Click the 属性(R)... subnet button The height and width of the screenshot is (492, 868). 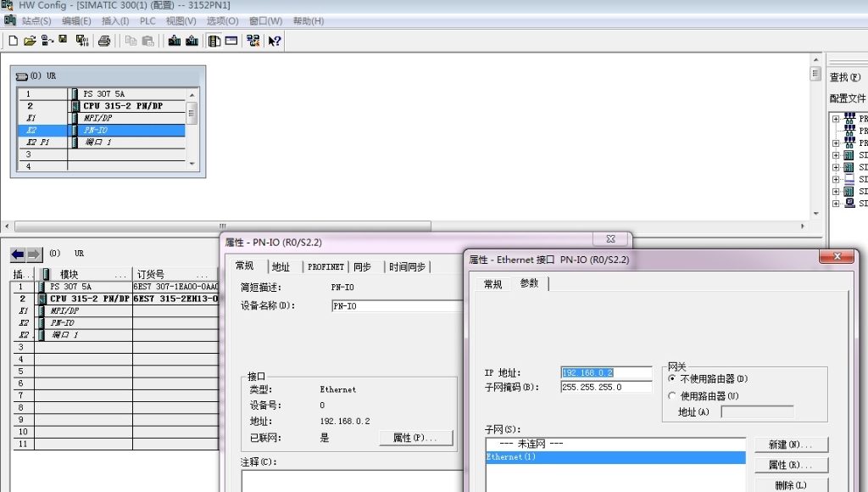[791, 465]
